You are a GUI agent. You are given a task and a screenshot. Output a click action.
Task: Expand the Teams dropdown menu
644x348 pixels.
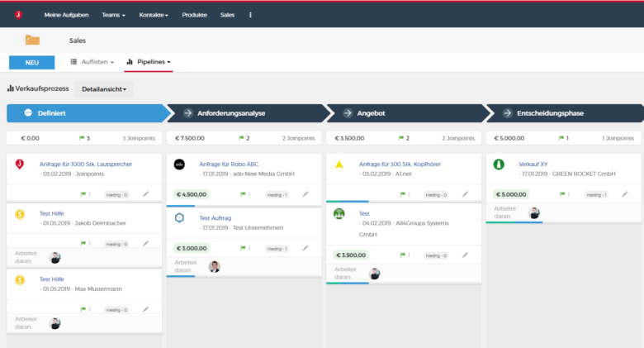coord(114,15)
